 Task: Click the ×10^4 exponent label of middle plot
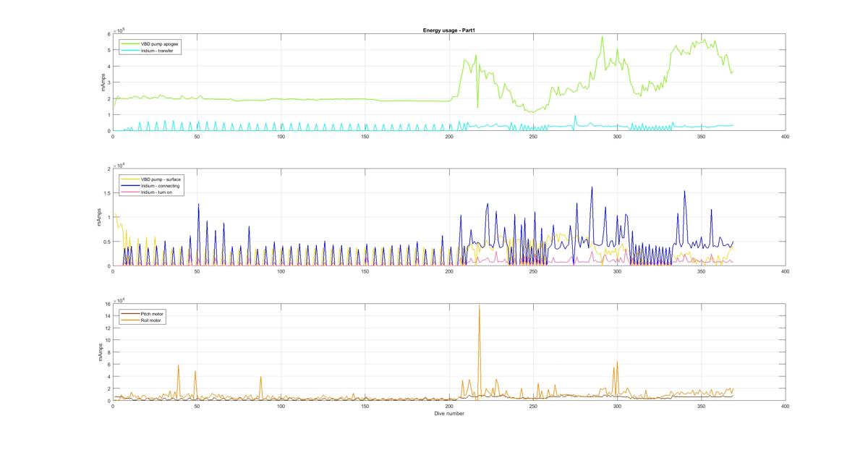(119, 165)
